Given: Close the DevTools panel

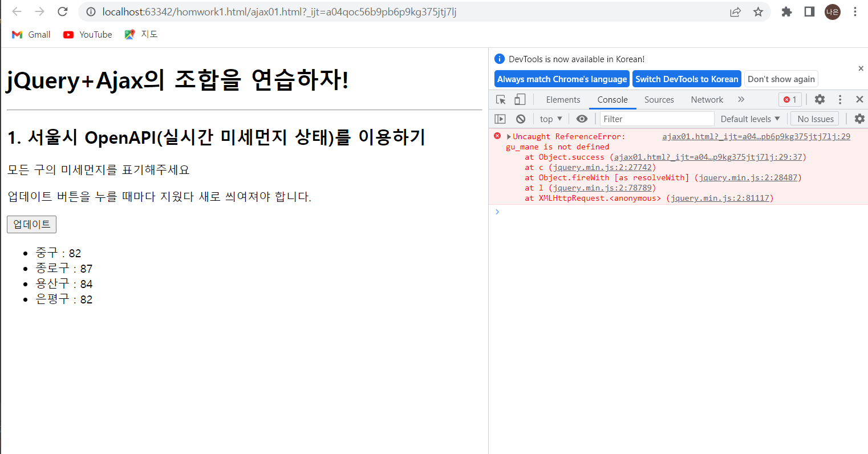Looking at the screenshot, I should pos(859,99).
